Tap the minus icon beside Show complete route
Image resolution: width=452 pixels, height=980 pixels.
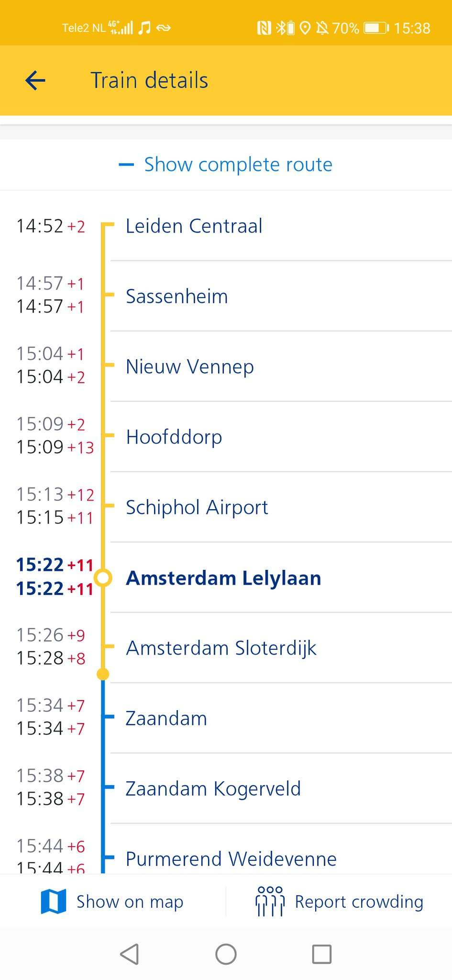click(x=126, y=165)
